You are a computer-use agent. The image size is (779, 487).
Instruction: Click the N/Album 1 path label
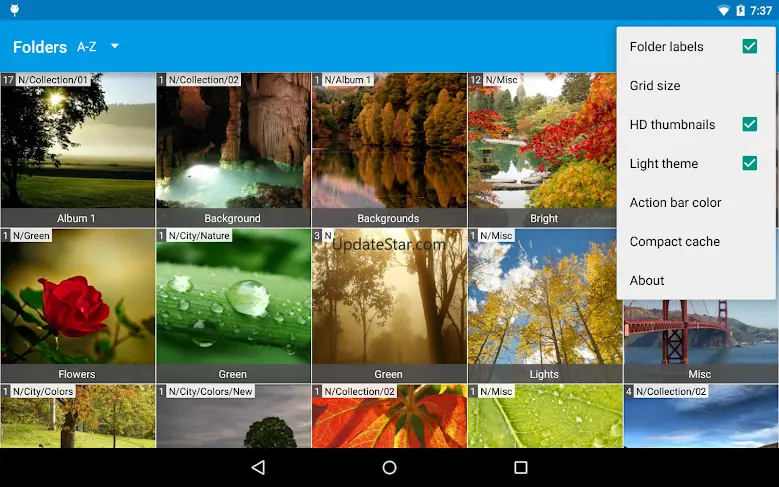pos(348,80)
